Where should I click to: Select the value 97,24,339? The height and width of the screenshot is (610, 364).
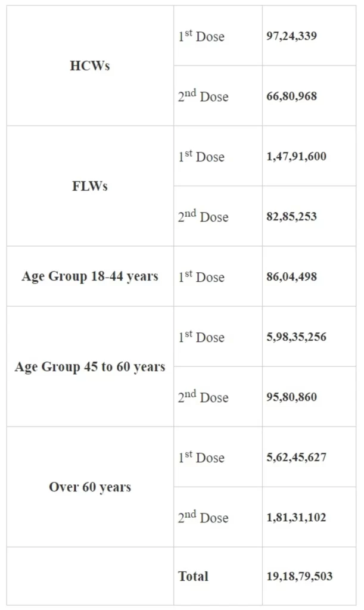click(291, 36)
